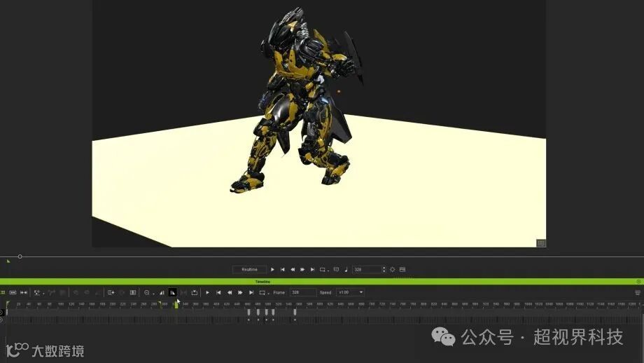Click the current frame field showing 328 in play bar
Screen dimensions: 644x363
[x=367, y=270]
